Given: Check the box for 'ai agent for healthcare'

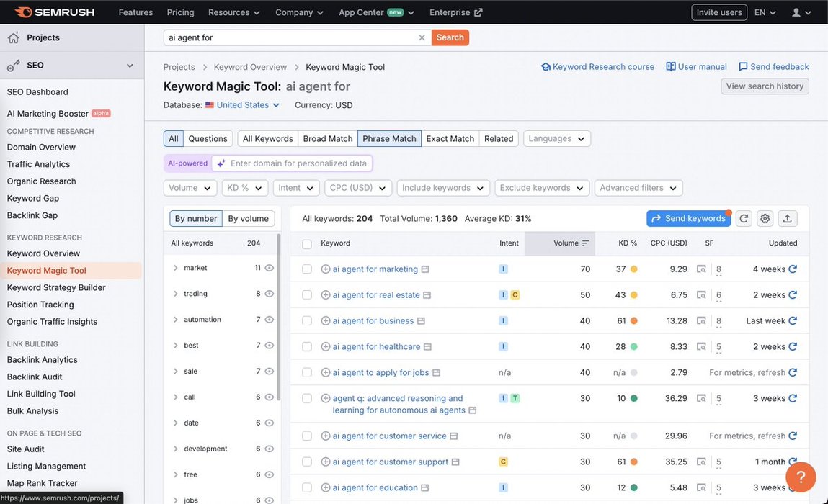Looking at the screenshot, I should (307, 347).
